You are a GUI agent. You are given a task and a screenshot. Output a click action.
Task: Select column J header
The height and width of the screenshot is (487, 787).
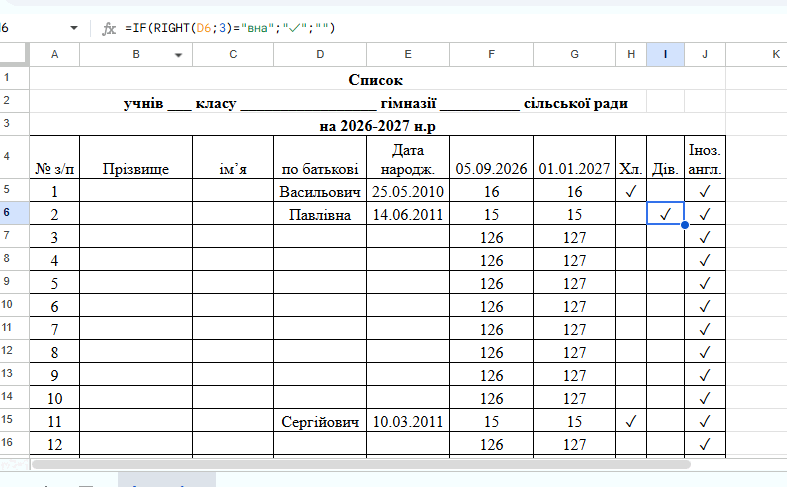tap(705, 54)
